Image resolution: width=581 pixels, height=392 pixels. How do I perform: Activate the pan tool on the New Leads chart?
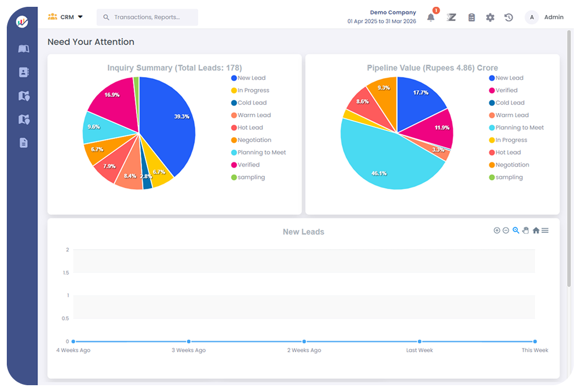[x=526, y=231]
